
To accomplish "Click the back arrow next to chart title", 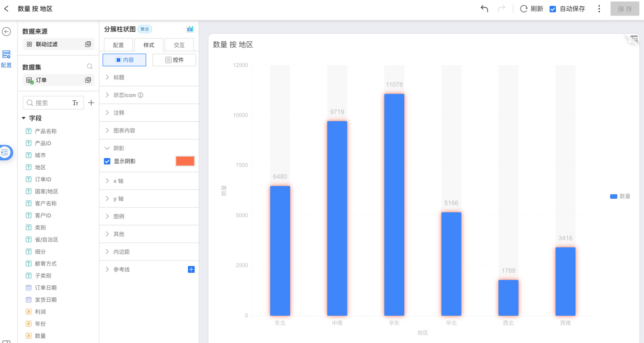I will coord(6,9).
